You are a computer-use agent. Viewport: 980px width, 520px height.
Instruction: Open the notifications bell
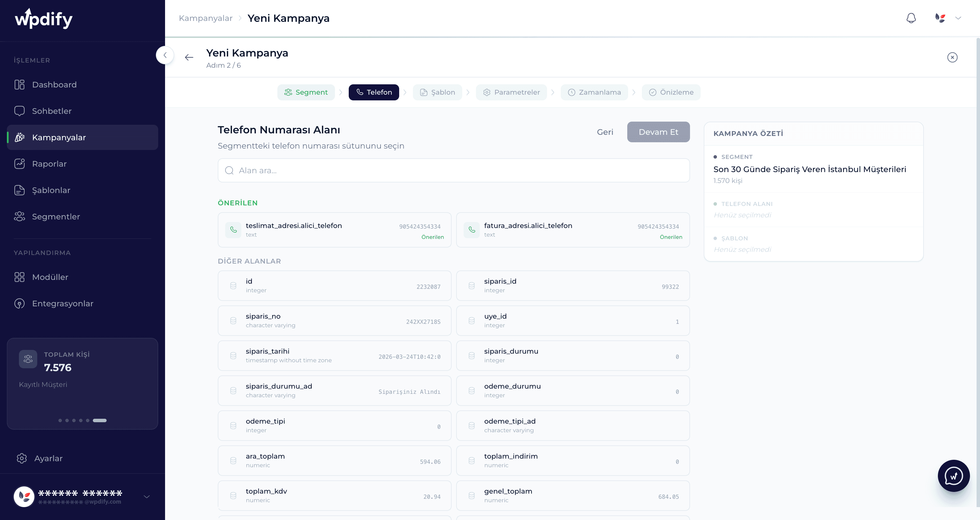(x=911, y=18)
